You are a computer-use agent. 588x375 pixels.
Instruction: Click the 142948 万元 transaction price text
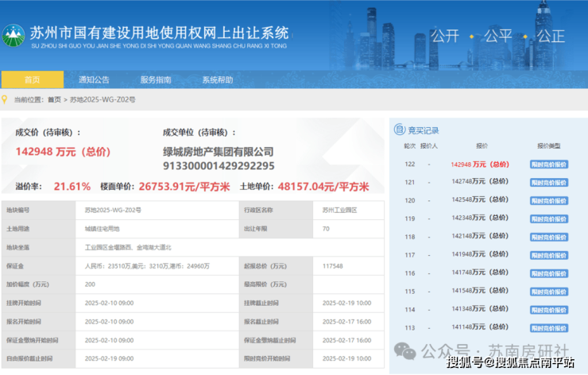63,152
